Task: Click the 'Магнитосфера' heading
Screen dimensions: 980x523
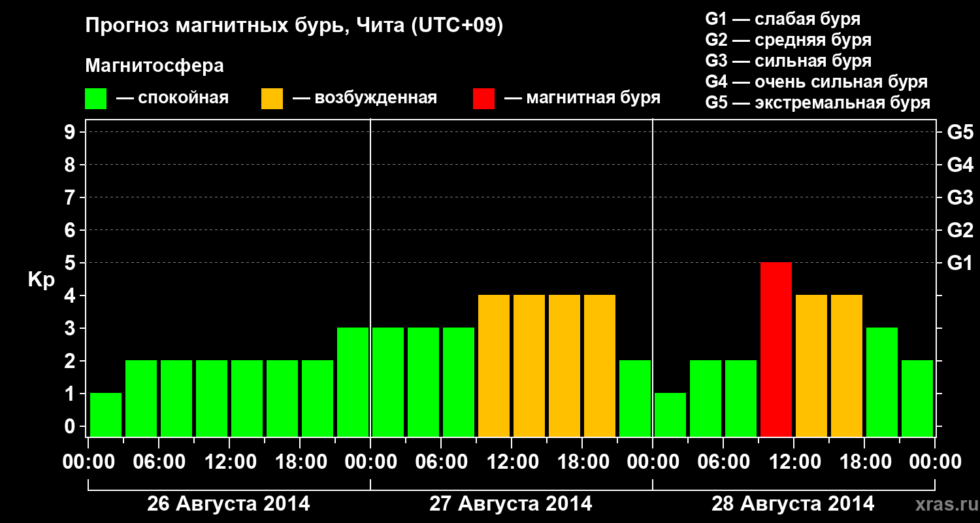Action: (154, 66)
